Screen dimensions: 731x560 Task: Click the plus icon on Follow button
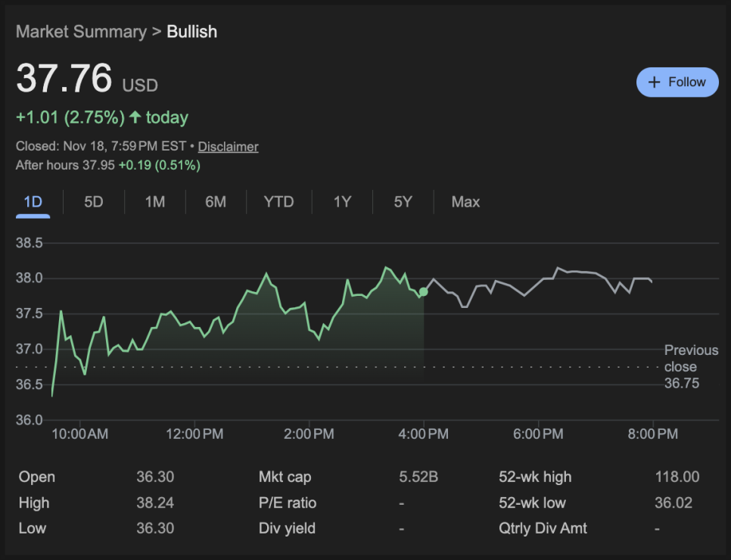point(655,82)
